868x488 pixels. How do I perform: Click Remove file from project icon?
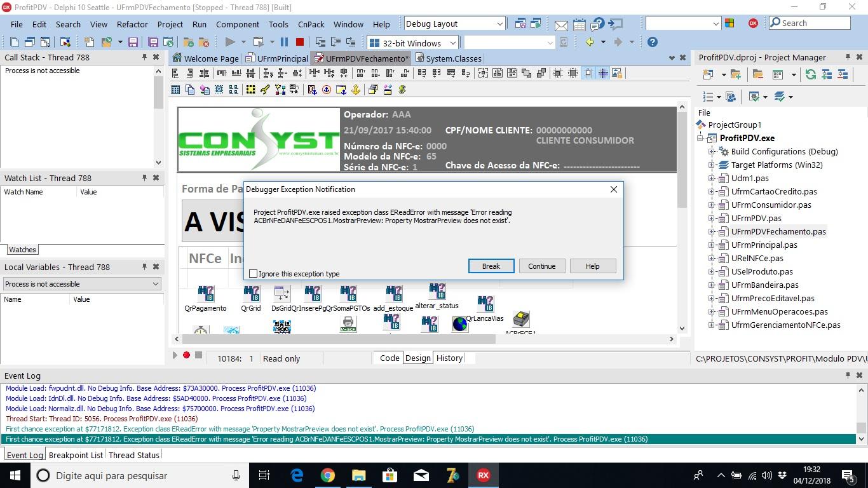[x=204, y=42]
